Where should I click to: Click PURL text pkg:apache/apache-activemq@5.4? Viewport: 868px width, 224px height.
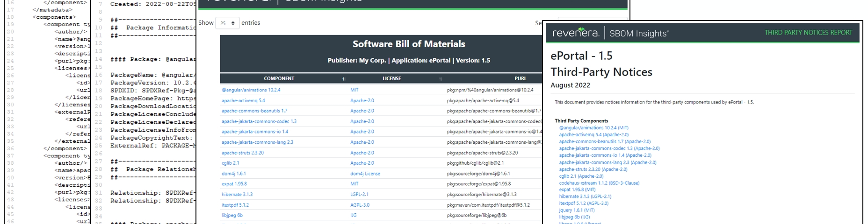click(x=483, y=100)
